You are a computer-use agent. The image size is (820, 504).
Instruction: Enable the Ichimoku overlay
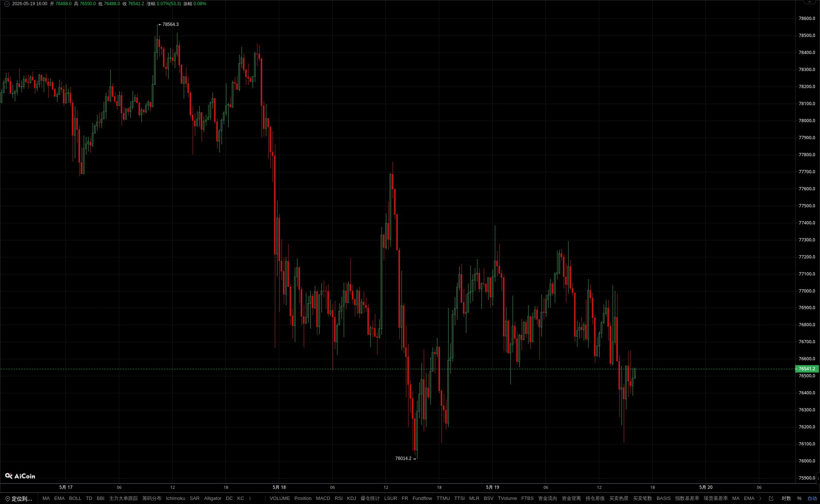pyautogui.click(x=176, y=498)
